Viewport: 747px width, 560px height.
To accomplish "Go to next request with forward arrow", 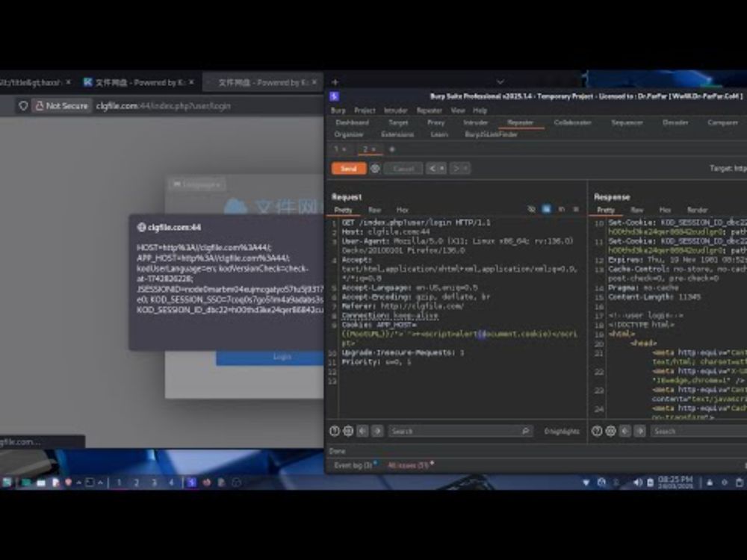I will [456, 169].
